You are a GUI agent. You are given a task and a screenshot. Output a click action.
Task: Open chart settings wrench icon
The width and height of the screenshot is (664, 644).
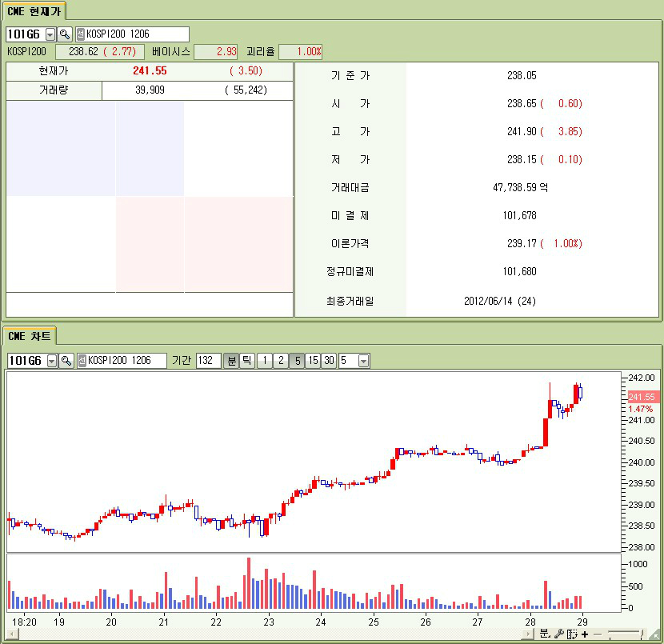click(x=559, y=634)
